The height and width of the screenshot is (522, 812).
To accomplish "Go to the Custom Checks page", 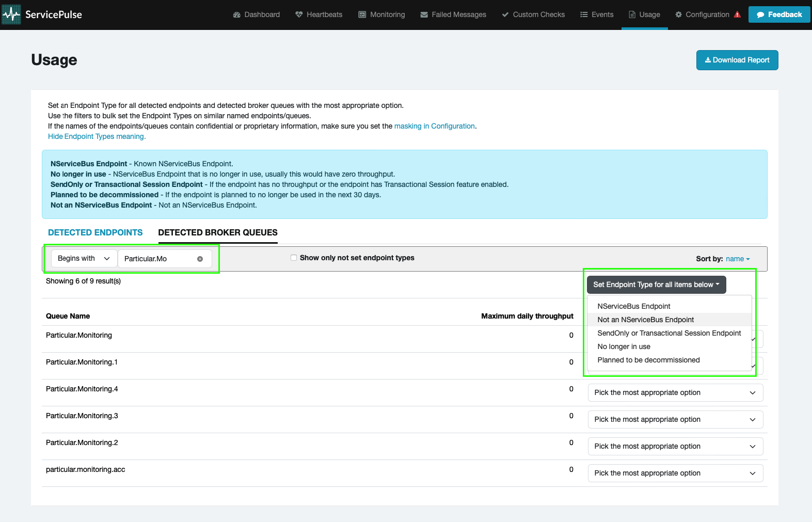I will coord(533,14).
